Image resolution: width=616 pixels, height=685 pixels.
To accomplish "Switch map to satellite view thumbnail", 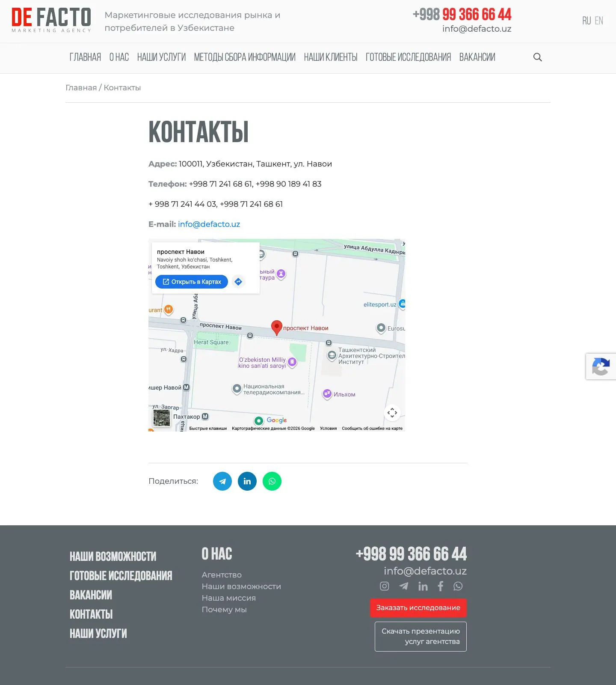I will click(162, 418).
